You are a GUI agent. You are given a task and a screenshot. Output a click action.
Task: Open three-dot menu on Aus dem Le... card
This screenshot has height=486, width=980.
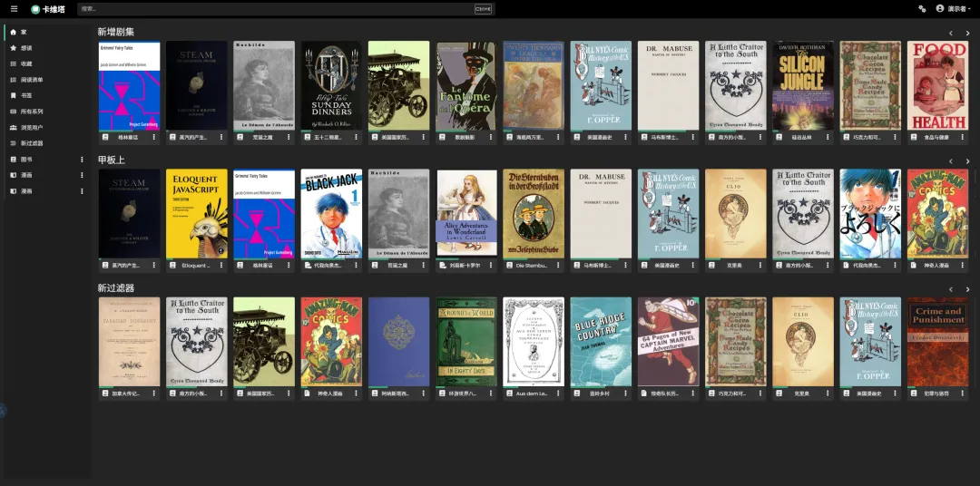[558, 394]
